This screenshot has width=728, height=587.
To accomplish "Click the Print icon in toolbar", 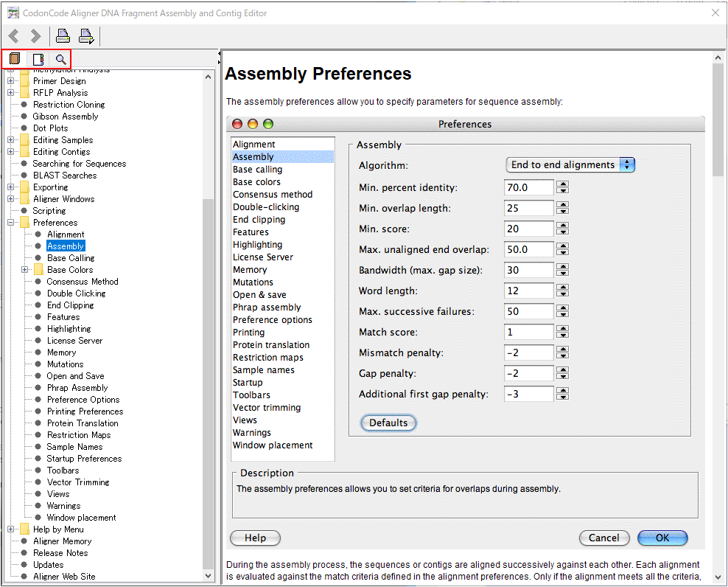I will point(63,36).
